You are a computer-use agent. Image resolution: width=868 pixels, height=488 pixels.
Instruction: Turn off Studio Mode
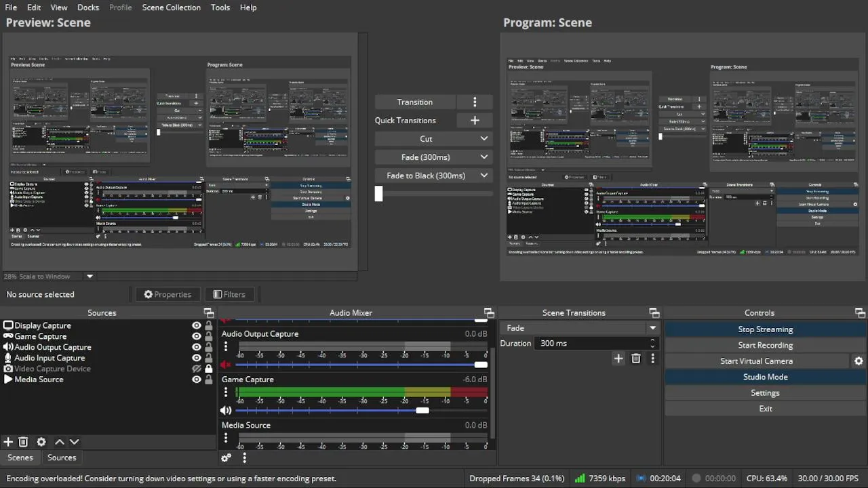pyautogui.click(x=765, y=377)
